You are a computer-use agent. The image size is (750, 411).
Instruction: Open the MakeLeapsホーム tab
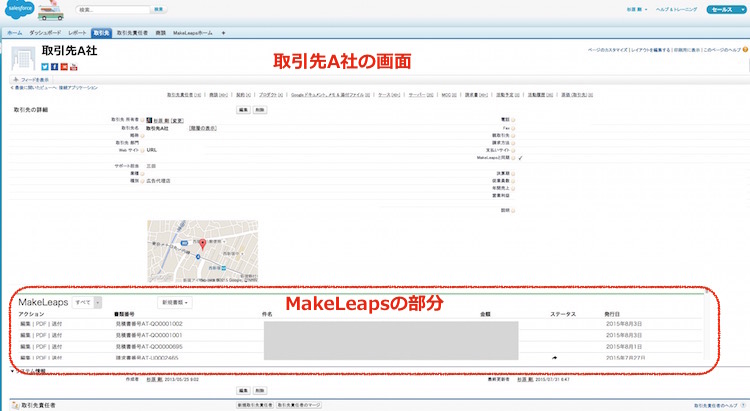point(193,33)
